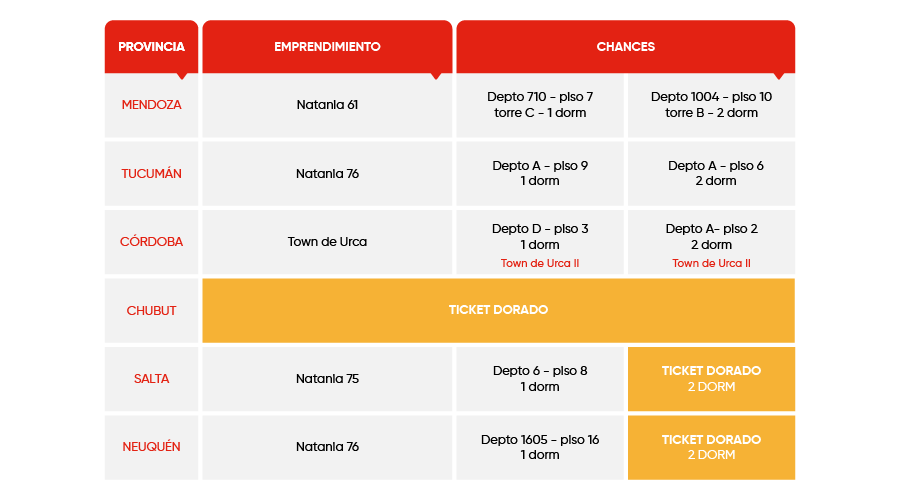Select the NEUQUÉN province cell
The image size is (900, 500).
pos(152,447)
